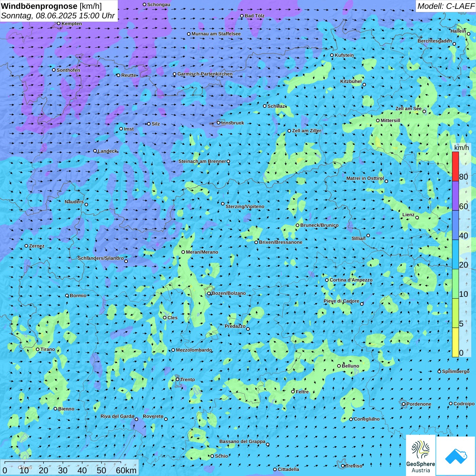
Task: Select the Belluno marker
Action: [x=339, y=366]
